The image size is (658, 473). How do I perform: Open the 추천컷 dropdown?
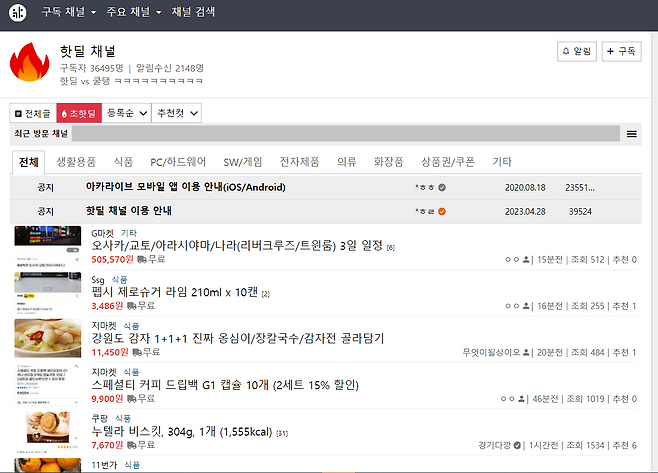click(177, 114)
